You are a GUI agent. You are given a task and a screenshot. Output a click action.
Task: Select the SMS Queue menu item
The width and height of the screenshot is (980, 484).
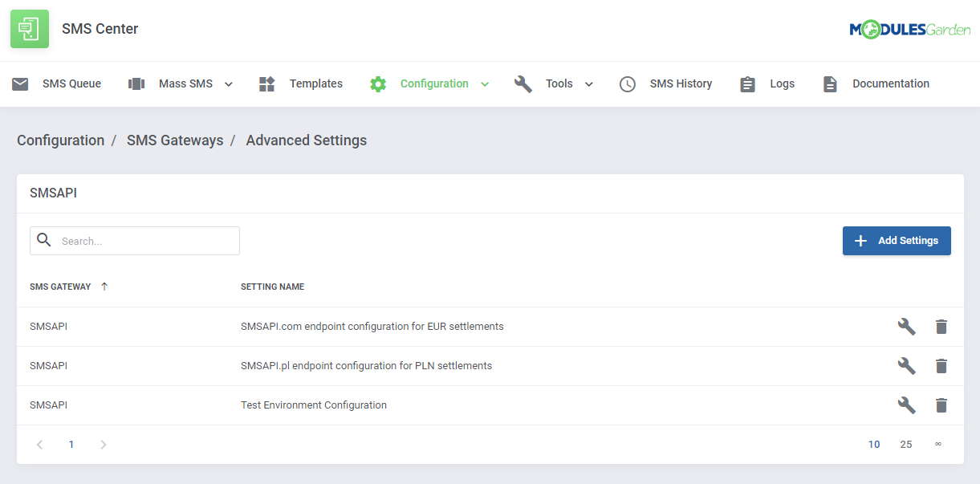point(71,83)
